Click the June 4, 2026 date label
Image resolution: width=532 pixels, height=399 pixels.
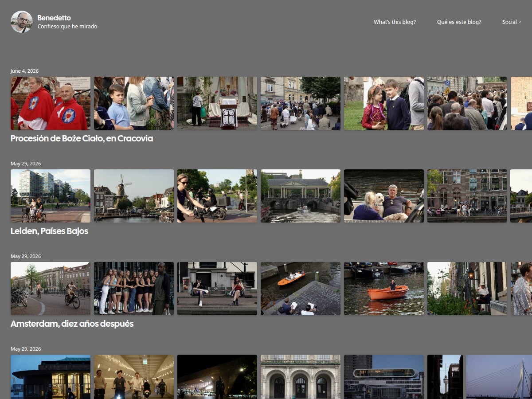tap(24, 71)
